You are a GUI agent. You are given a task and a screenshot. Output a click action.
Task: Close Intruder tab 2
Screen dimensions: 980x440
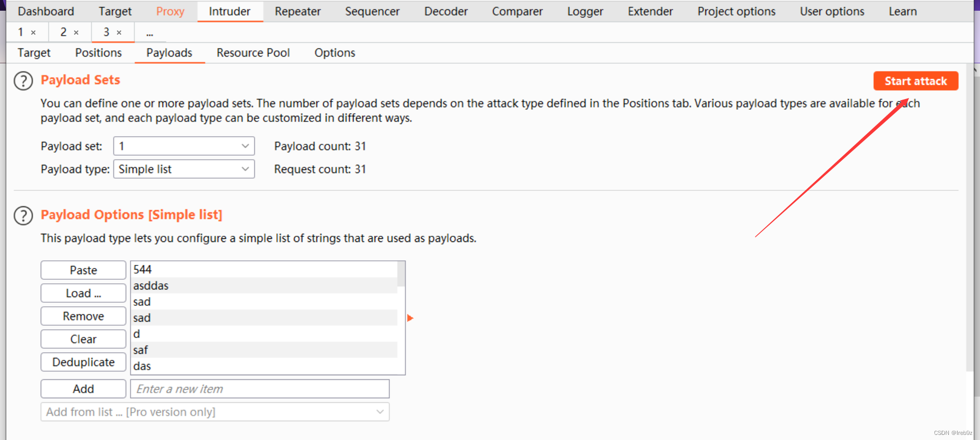[x=76, y=33]
